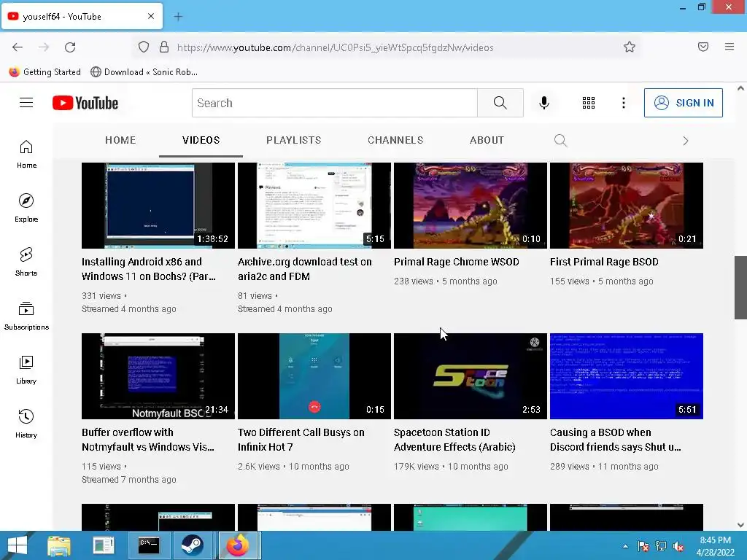Search within the channel using magnifier icon

[561, 141]
